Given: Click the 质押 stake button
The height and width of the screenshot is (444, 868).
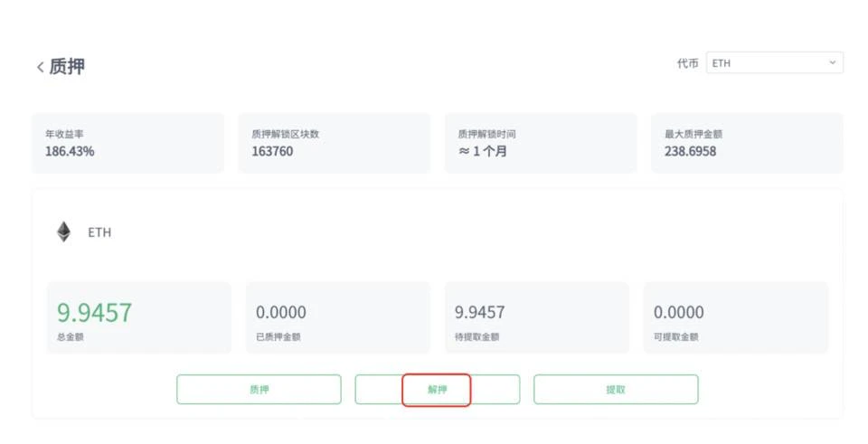Looking at the screenshot, I should (259, 390).
